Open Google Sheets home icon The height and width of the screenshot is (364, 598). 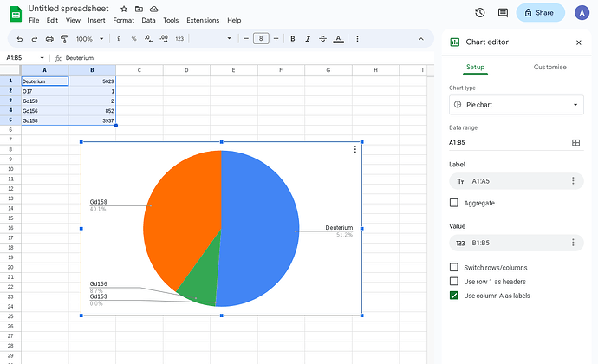click(x=16, y=15)
